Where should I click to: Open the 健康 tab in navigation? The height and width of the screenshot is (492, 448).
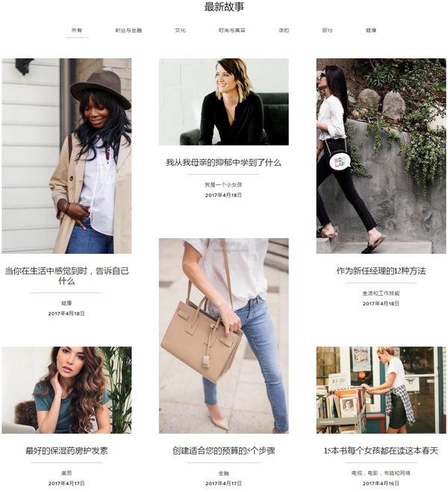pos(371,31)
